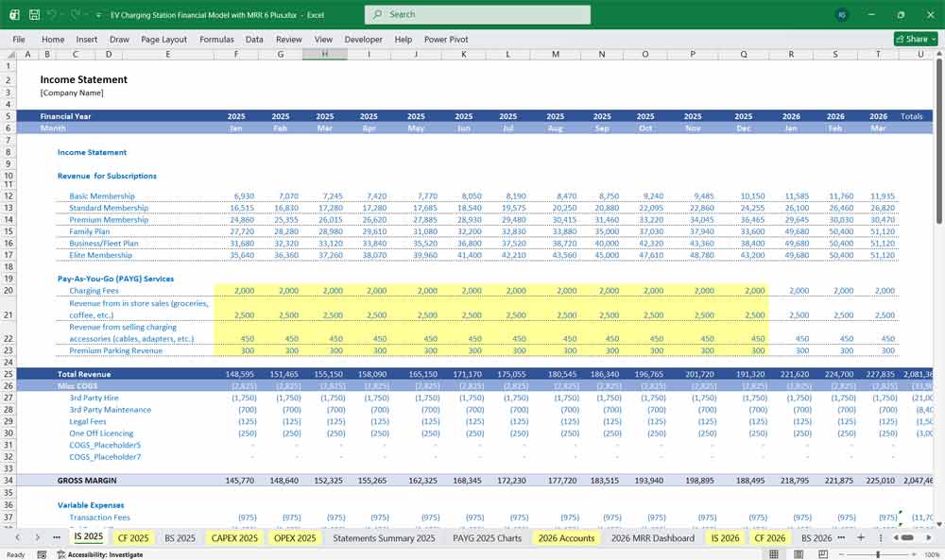The image size is (945, 560).
Task: Open the sheet tab list via ellipsis button
Action: point(57,536)
